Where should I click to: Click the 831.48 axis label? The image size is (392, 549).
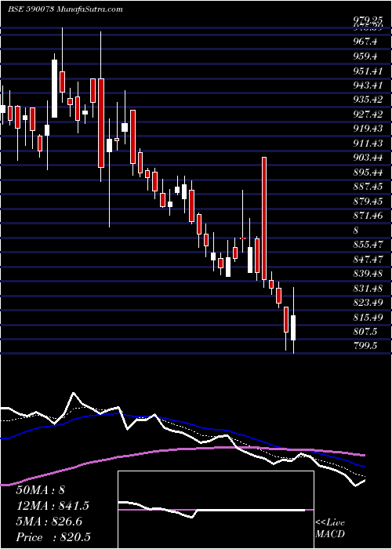pyautogui.click(x=368, y=288)
